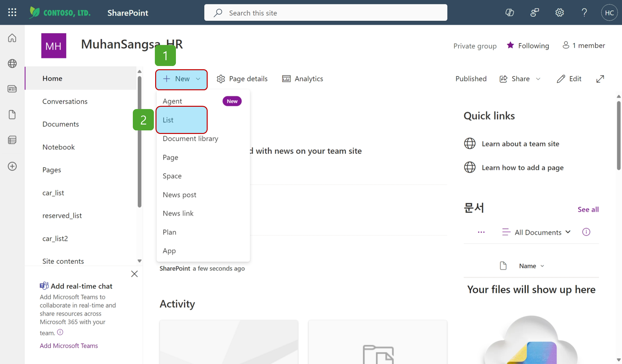Click the page scrollbar down arrow
This screenshot has height=364, width=622.
coord(619,359)
